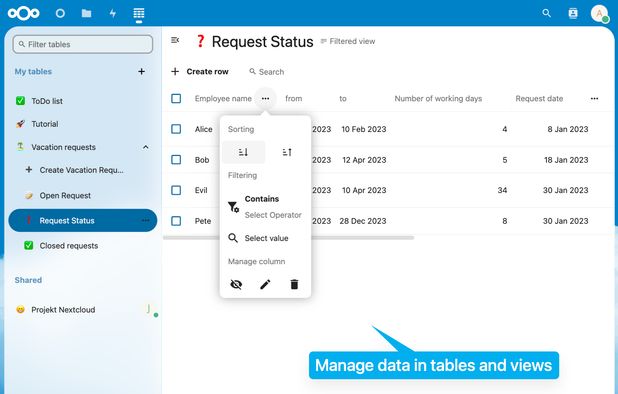The height and width of the screenshot is (394, 618).
Task: Open the user avatar menu
Action: point(599,13)
